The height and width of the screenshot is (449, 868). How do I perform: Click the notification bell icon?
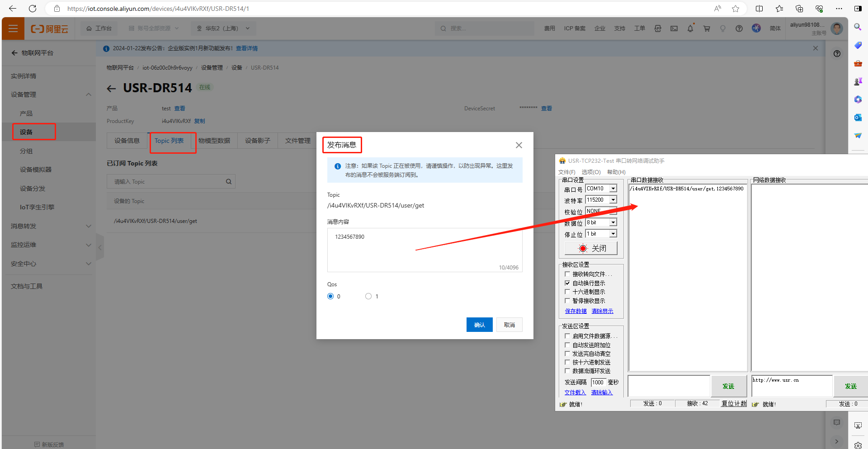pos(690,28)
